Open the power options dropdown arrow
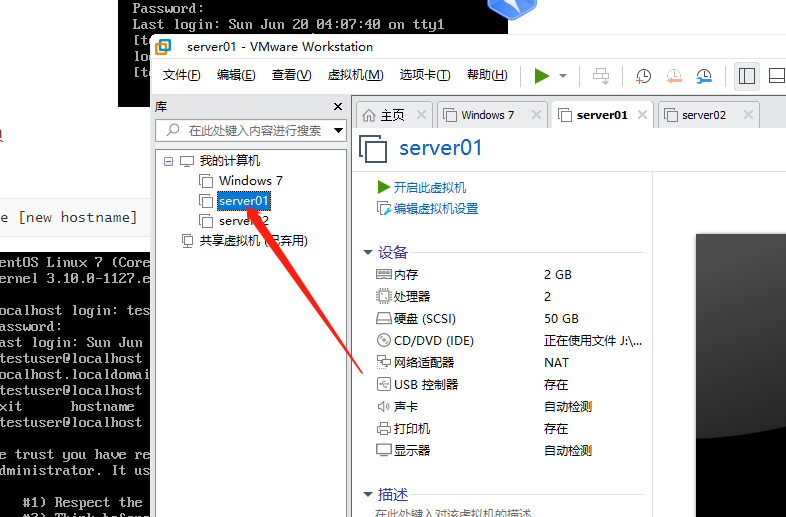786x517 pixels. [x=563, y=76]
